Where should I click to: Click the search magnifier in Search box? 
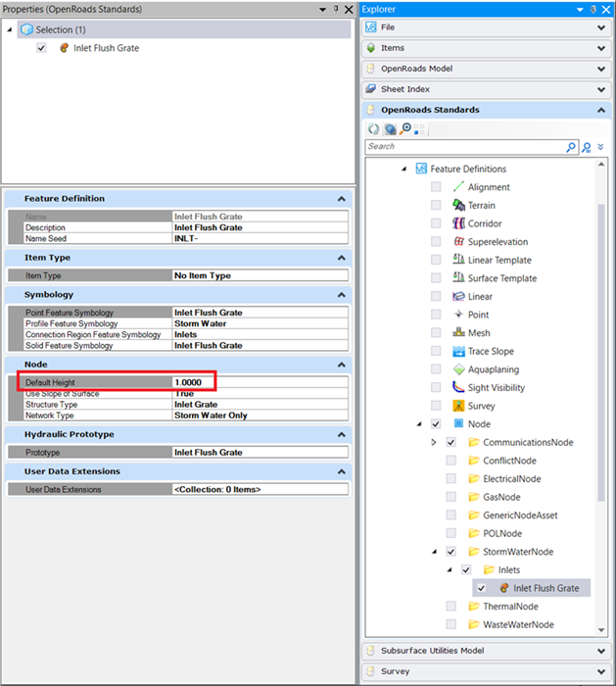click(571, 147)
